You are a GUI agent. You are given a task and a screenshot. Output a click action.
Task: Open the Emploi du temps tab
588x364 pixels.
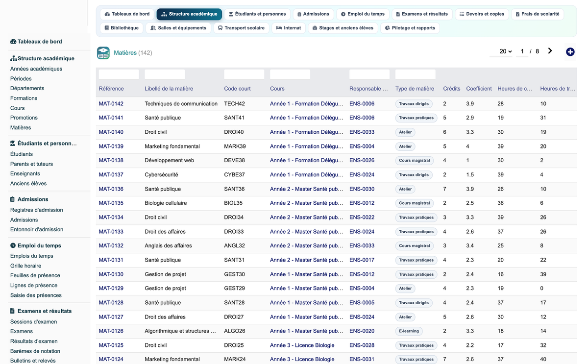(x=363, y=14)
